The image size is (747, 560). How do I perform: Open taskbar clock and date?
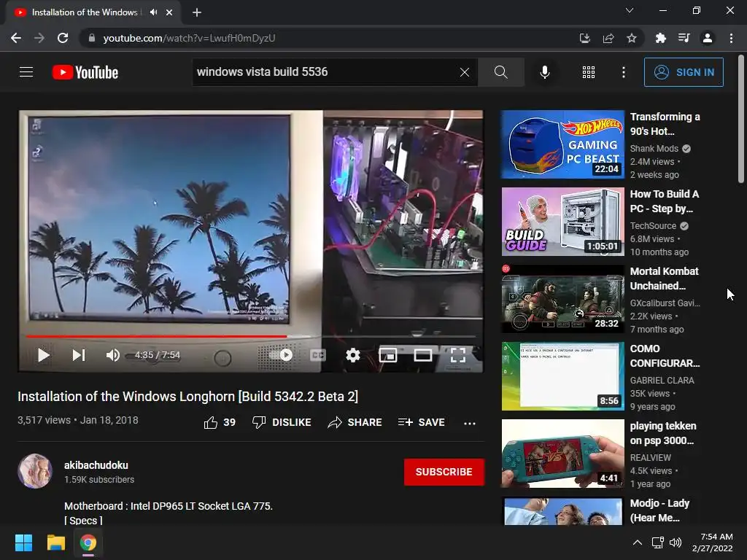click(712, 542)
